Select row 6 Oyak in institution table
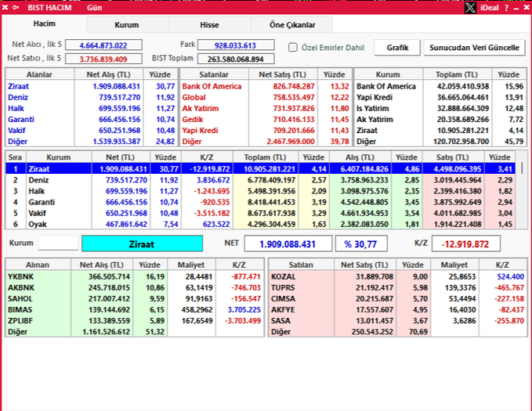Screen dimensions: 532x411 point(260,224)
